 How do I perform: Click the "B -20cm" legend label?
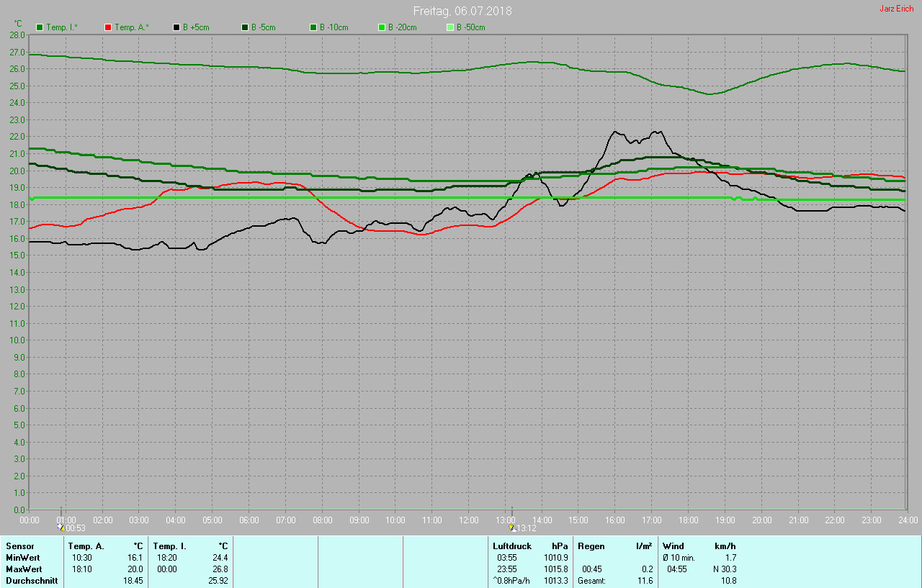click(403, 27)
